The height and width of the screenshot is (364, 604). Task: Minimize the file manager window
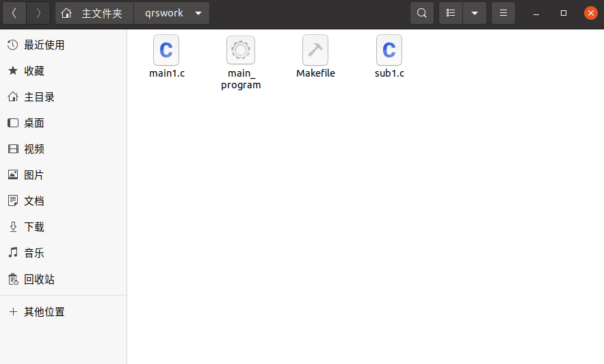tap(536, 13)
